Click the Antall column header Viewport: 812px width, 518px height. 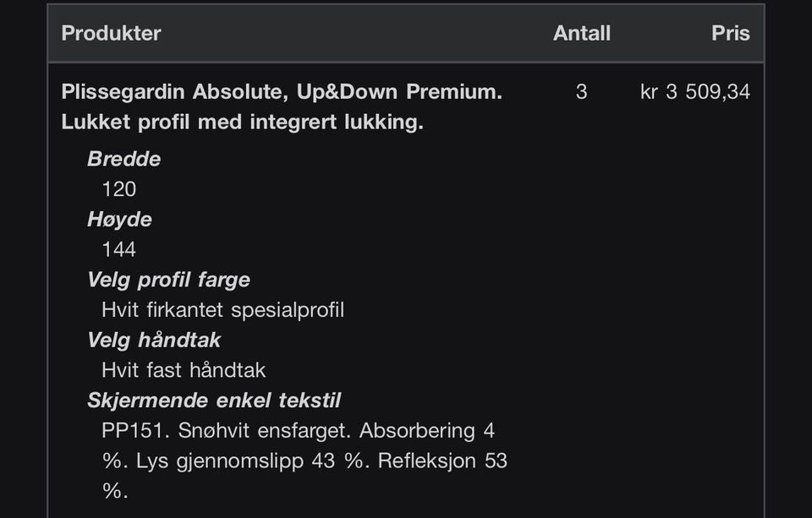click(582, 33)
